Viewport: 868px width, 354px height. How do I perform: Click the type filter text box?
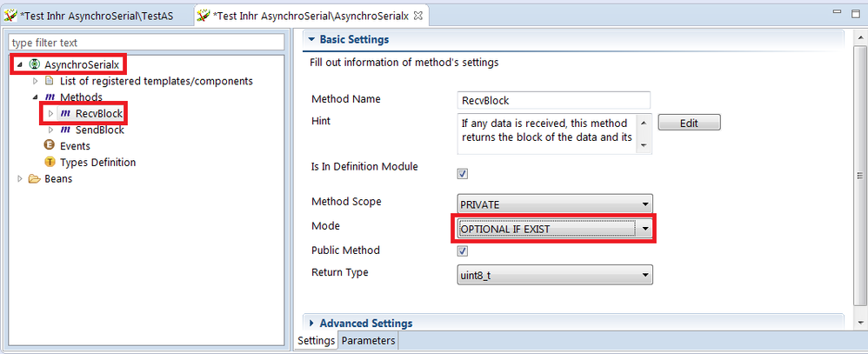[147, 43]
